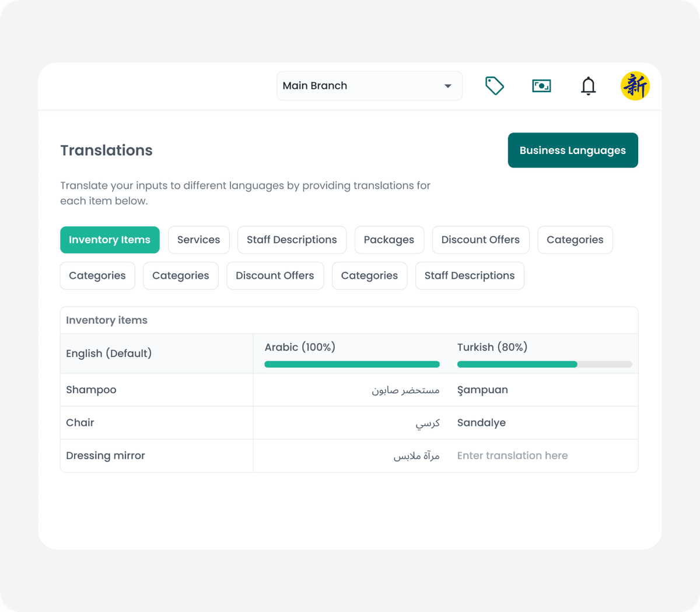
Task: Select the Staff Descriptions pill in the second row
Action: tap(470, 275)
